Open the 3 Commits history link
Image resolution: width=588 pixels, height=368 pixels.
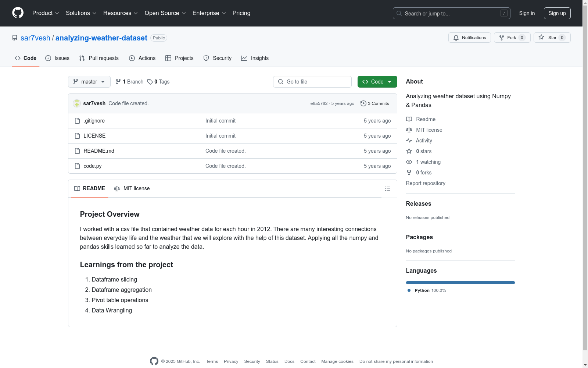[375, 103]
